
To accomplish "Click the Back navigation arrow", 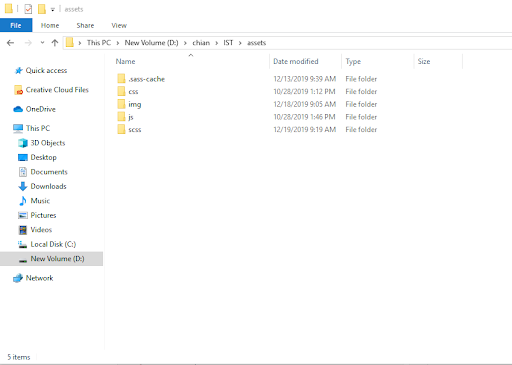I will [x=10, y=43].
